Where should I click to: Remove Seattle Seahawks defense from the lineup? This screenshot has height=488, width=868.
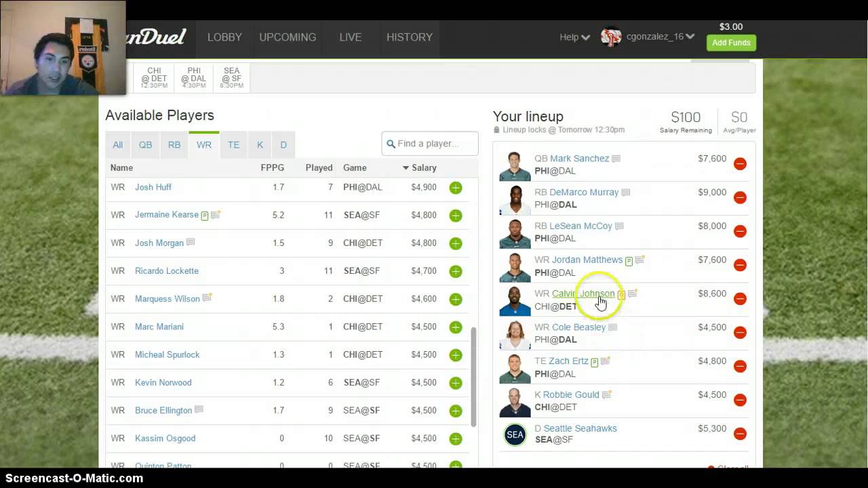[740, 433]
